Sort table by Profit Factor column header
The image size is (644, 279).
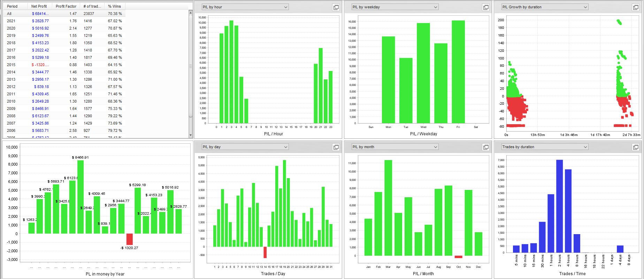tap(66, 6)
